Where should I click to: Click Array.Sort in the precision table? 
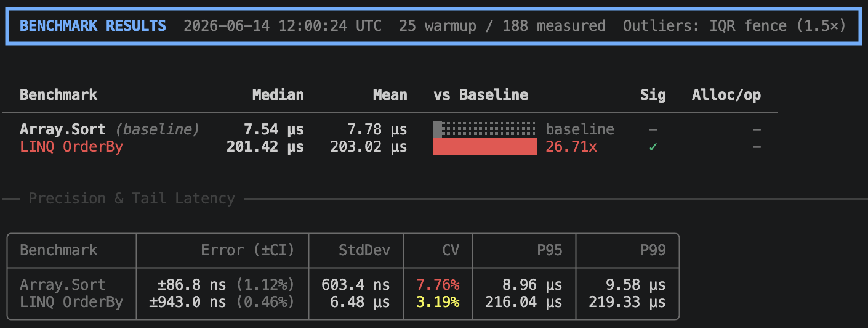coord(63,284)
